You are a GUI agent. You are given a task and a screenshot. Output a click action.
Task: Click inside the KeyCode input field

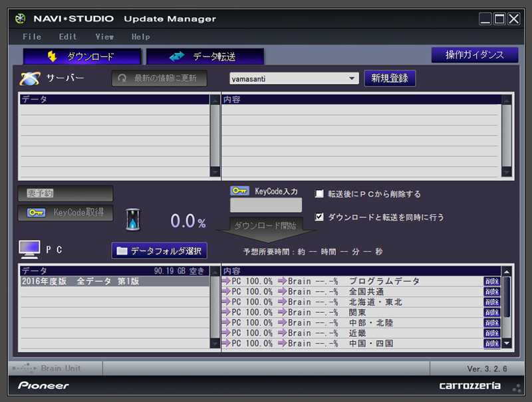[x=266, y=205]
